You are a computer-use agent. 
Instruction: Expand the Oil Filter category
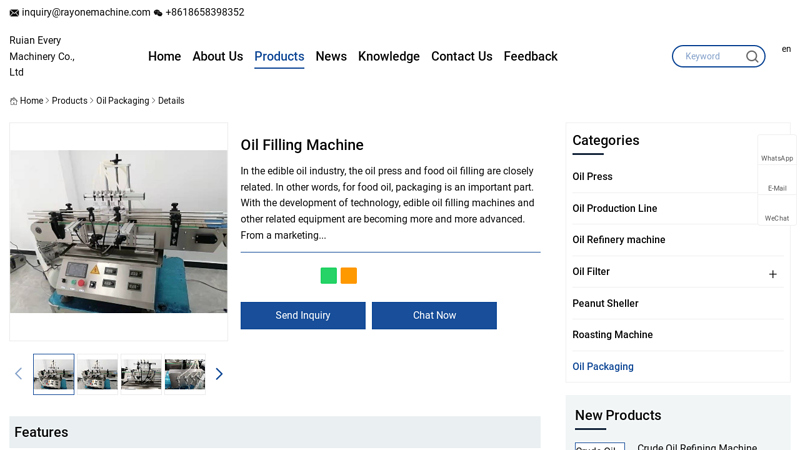[772, 274]
